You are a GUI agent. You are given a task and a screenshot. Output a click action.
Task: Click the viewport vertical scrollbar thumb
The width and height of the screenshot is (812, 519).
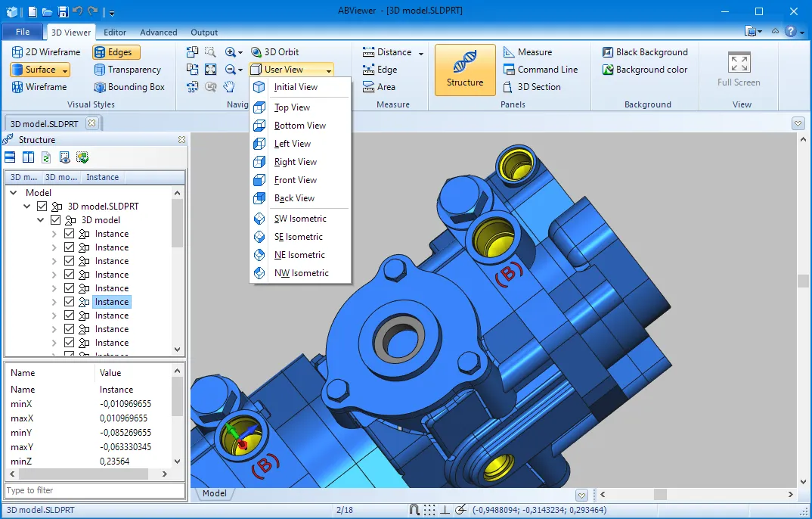point(803,280)
